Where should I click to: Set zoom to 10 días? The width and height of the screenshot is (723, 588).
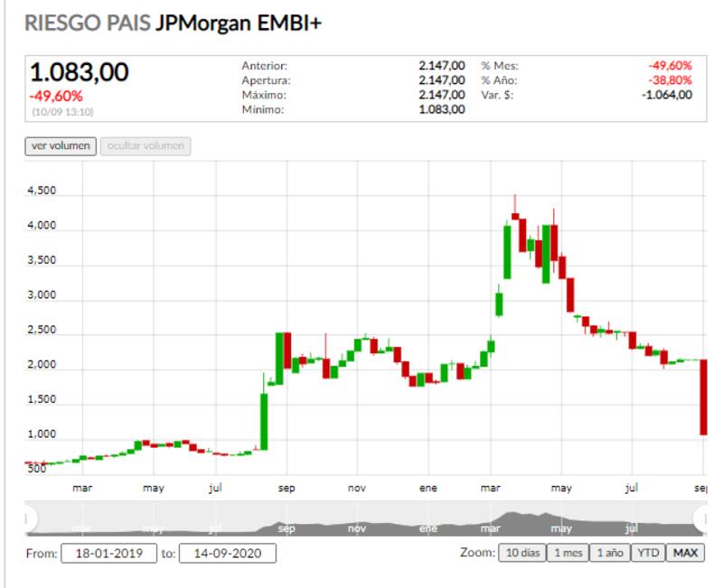[x=522, y=553]
